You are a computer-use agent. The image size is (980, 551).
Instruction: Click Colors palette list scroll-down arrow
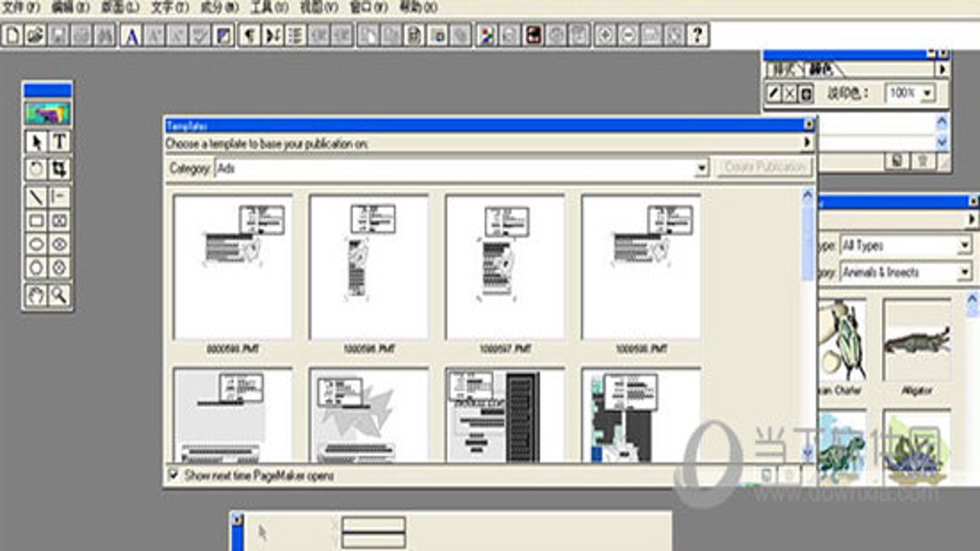point(942,142)
